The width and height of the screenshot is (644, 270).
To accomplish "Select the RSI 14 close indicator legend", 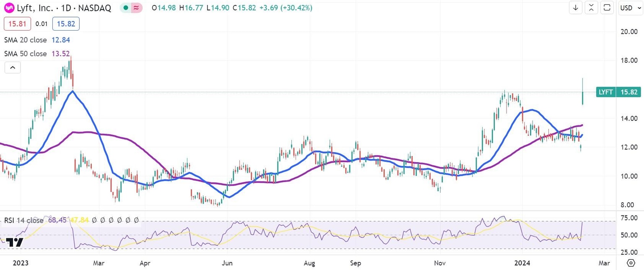I will pyautogui.click(x=24, y=220).
